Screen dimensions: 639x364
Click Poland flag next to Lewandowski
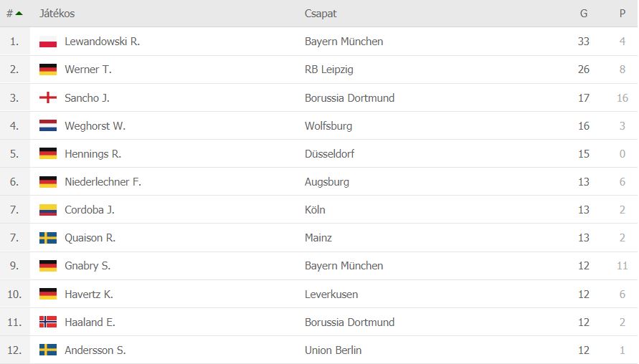(x=48, y=42)
